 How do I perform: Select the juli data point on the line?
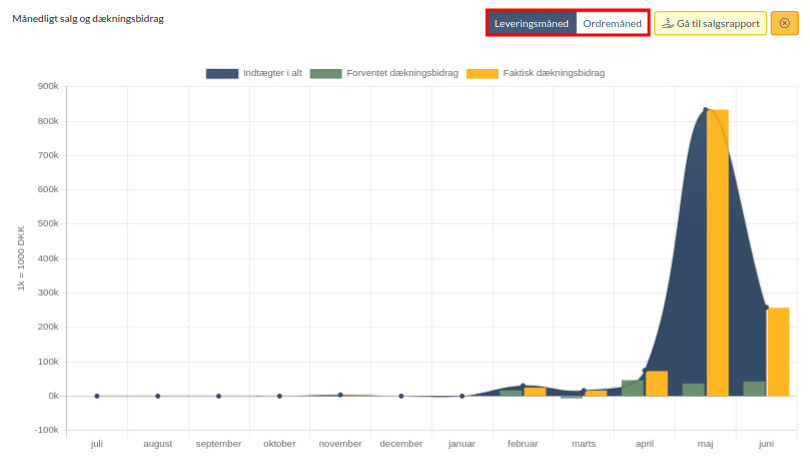97,396
